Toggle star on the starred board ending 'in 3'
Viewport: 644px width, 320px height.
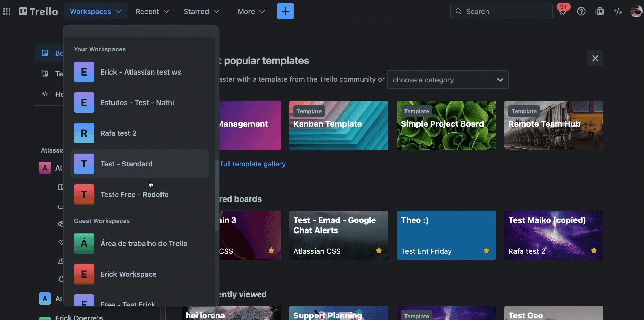271,251
